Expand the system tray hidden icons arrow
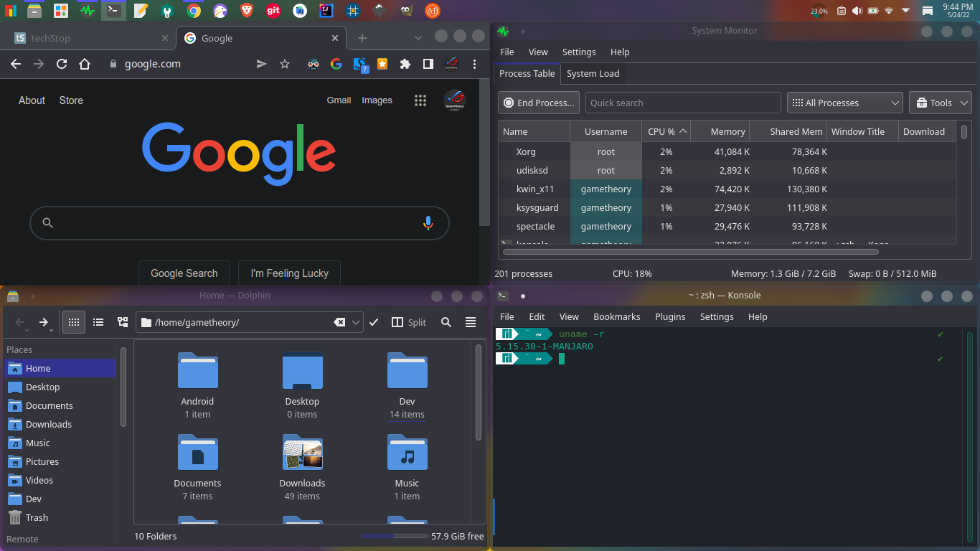The image size is (980, 551). click(x=905, y=11)
